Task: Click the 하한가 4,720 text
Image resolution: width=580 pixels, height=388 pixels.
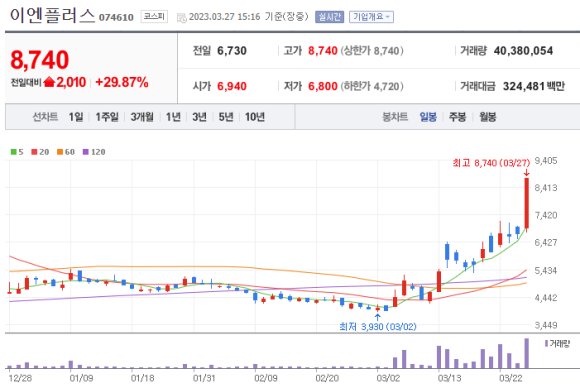Action: click(x=372, y=86)
